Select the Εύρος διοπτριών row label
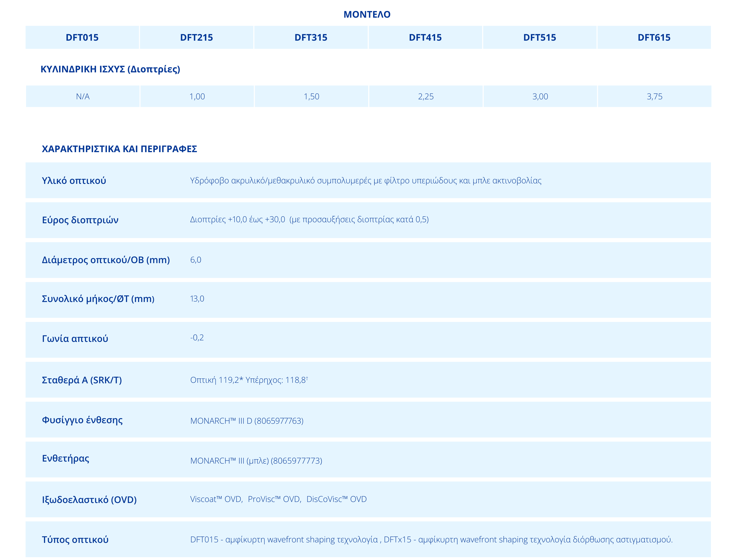Image resolution: width=736 pixels, height=560 pixels. (80, 220)
